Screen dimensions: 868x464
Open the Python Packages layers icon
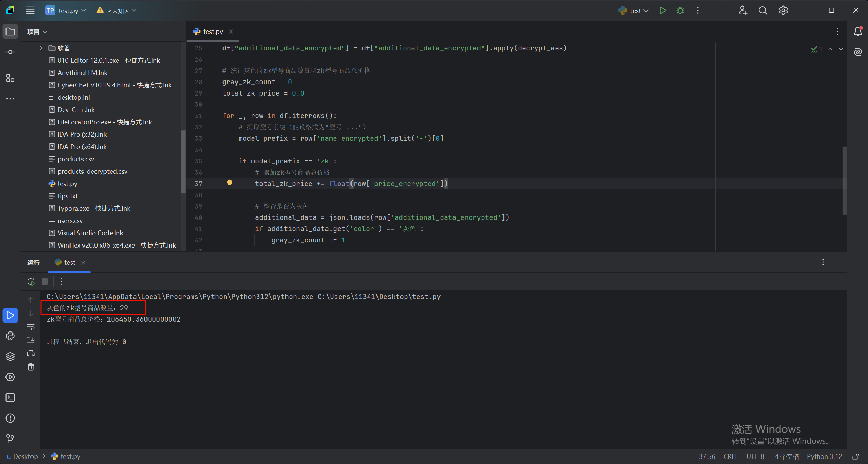click(10, 356)
